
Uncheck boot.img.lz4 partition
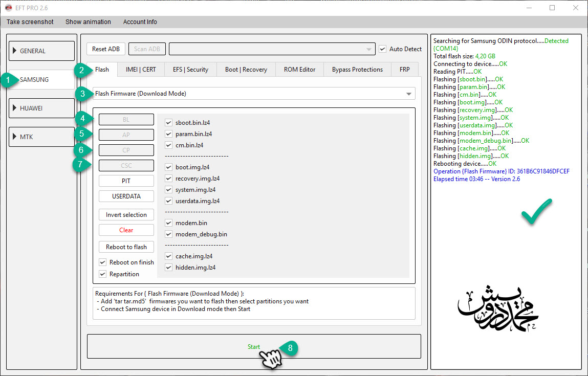coord(169,167)
